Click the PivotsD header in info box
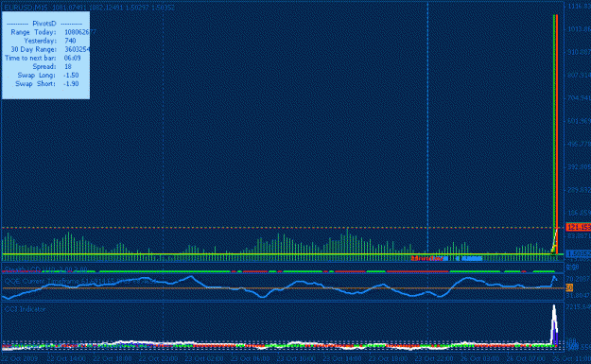 pos(44,24)
